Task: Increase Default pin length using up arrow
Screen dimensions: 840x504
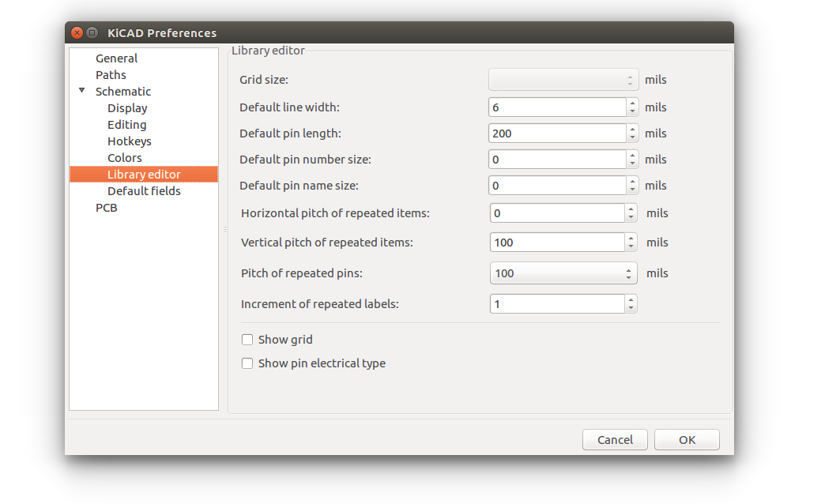Action: click(x=632, y=129)
